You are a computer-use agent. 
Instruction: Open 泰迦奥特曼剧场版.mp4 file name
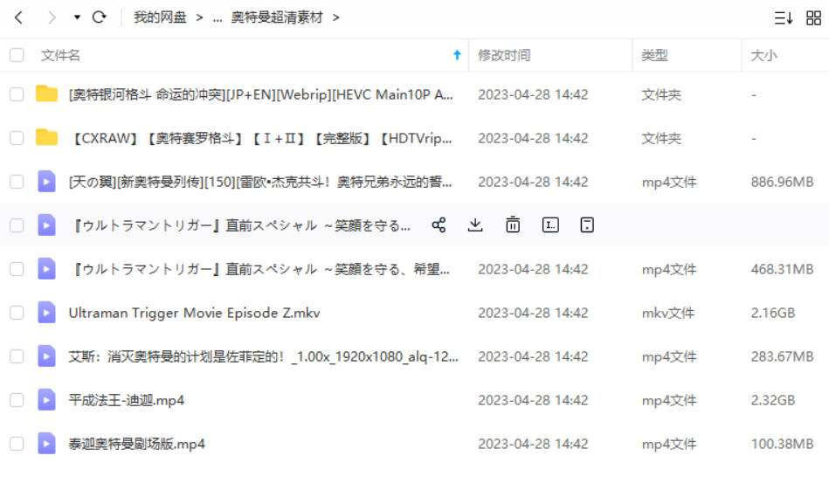pyautogui.click(x=136, y=444)
